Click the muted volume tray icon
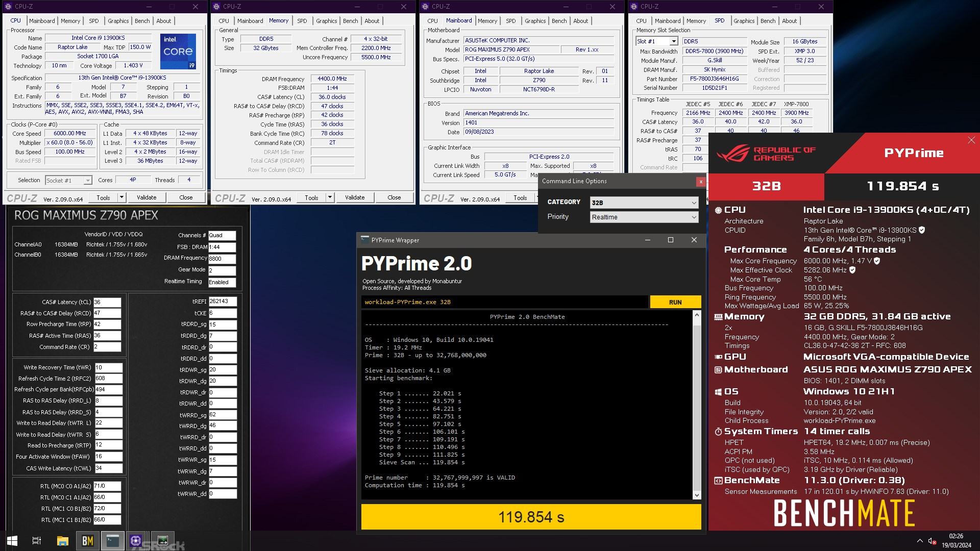 point(932,541)
